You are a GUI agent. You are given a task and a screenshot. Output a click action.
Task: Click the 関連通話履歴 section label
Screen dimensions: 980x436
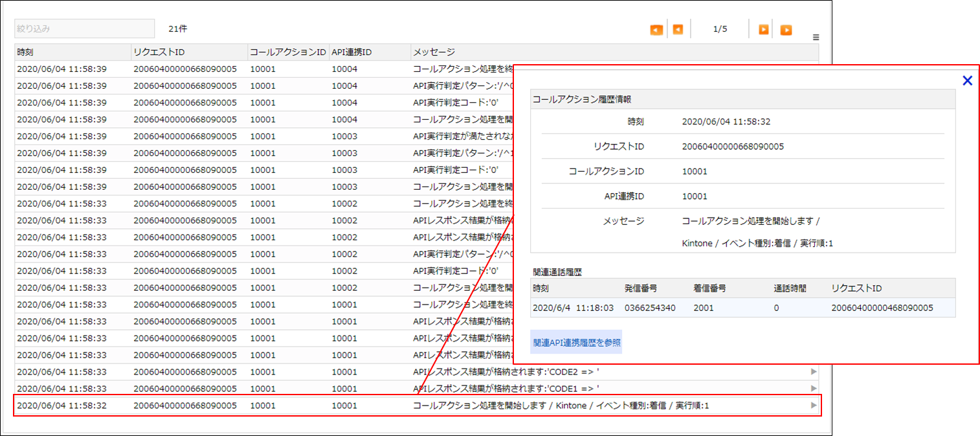557,272
